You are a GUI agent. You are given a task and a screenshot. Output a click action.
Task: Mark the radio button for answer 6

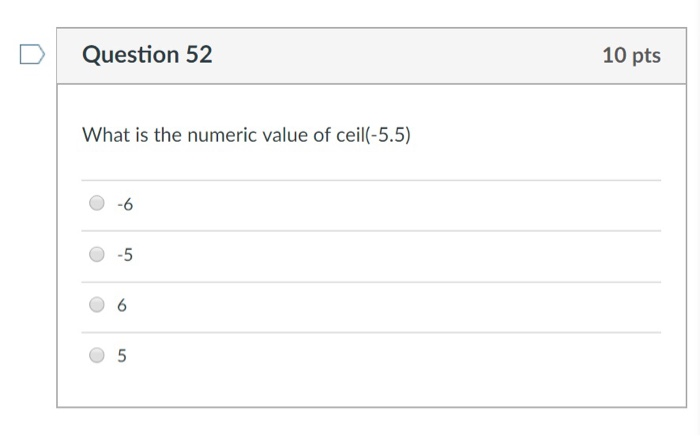[x=97, y=305]
